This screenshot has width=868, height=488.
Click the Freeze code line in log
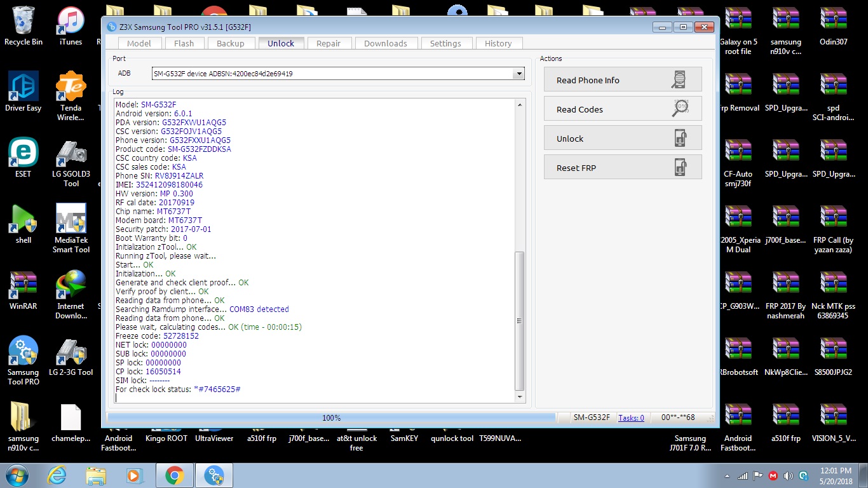click(x=157, y=336)
